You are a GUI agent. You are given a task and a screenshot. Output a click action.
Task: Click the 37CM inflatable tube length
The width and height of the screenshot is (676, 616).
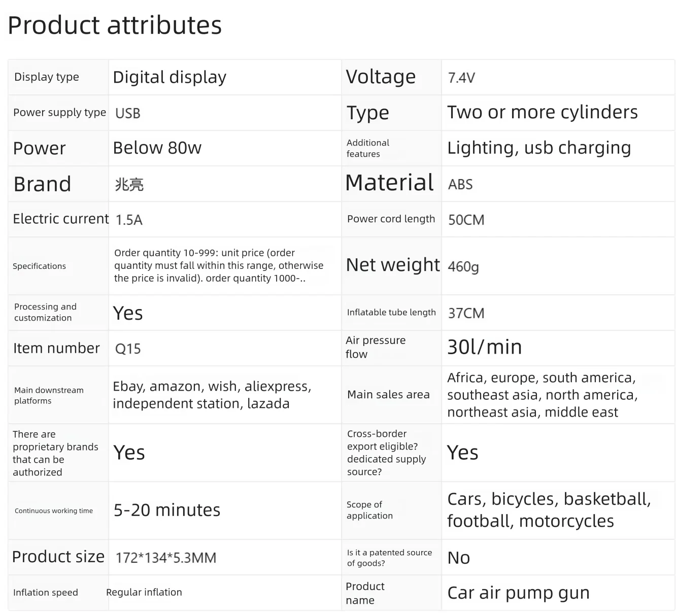(x=466, y=313)
